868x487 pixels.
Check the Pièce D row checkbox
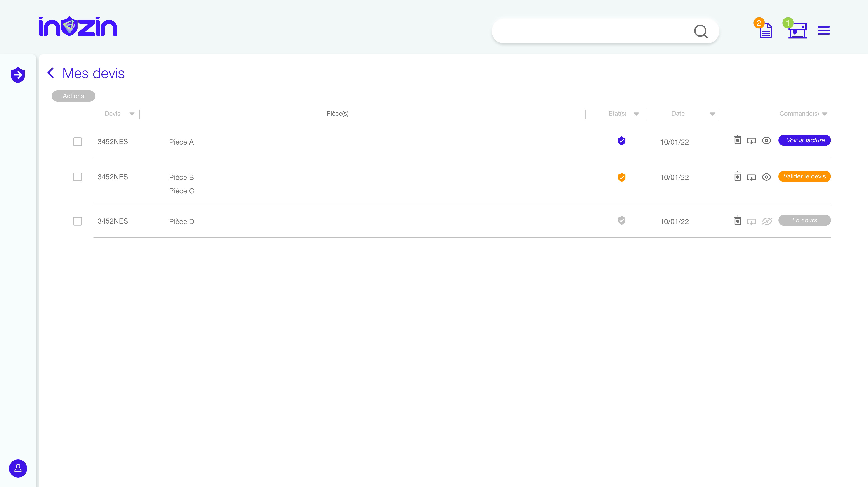[x=78, y=221]
